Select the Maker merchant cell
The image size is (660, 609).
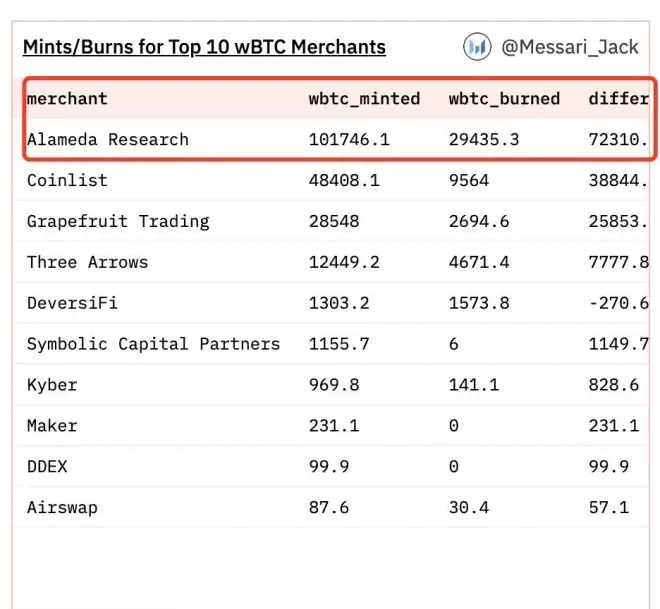click(x=52, y=426)
